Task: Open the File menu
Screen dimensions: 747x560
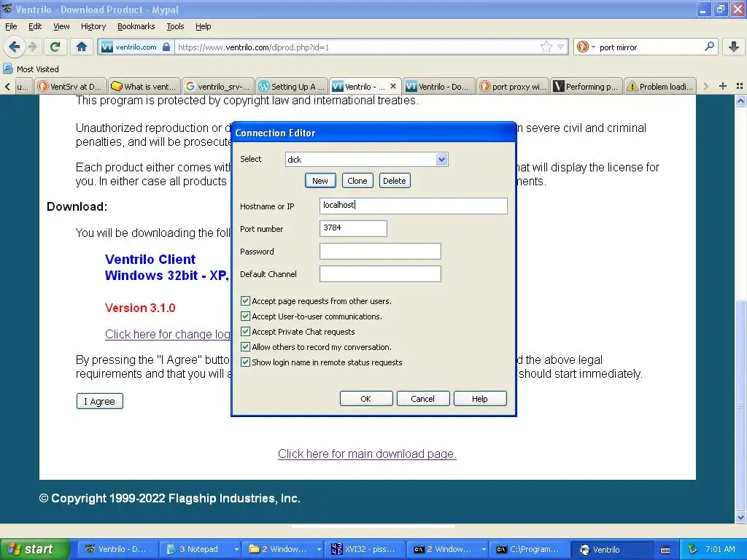Action: click(11, 26)
